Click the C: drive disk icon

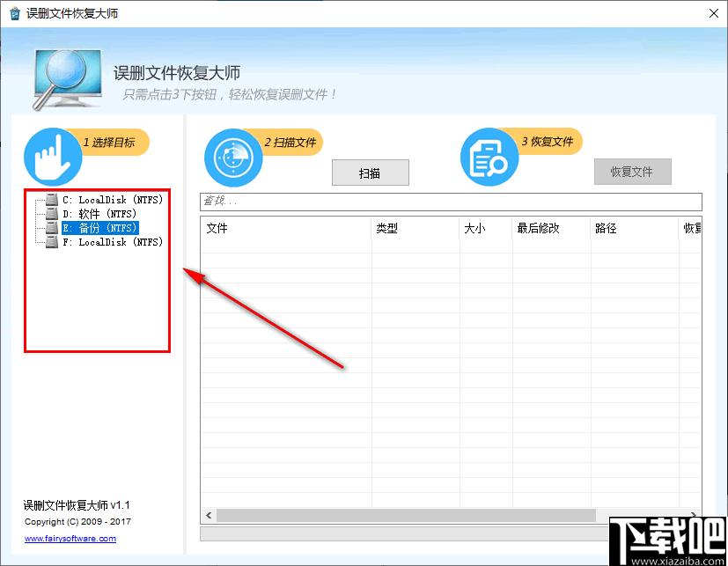click(x=52, y=200)
